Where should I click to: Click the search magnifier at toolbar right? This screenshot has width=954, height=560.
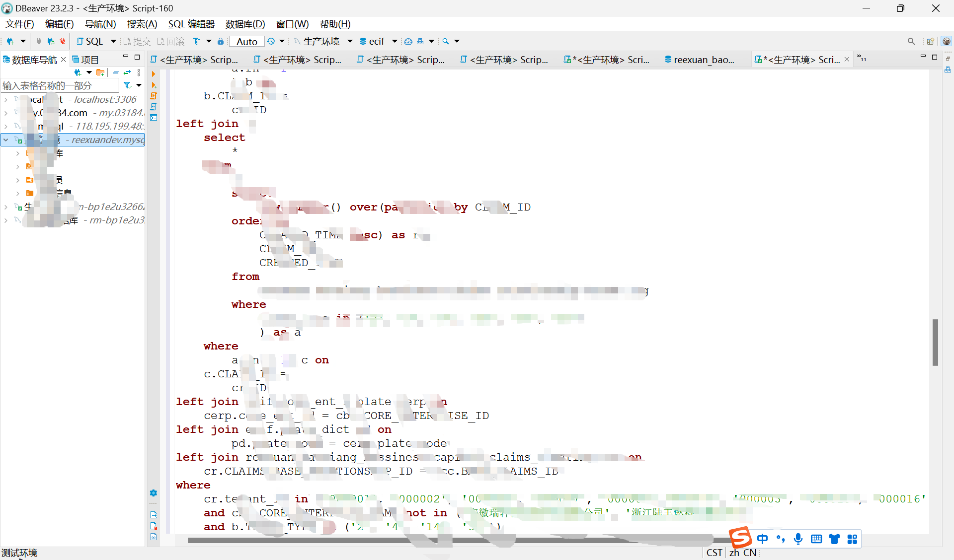pyautogui.click(x=911, y=41)
